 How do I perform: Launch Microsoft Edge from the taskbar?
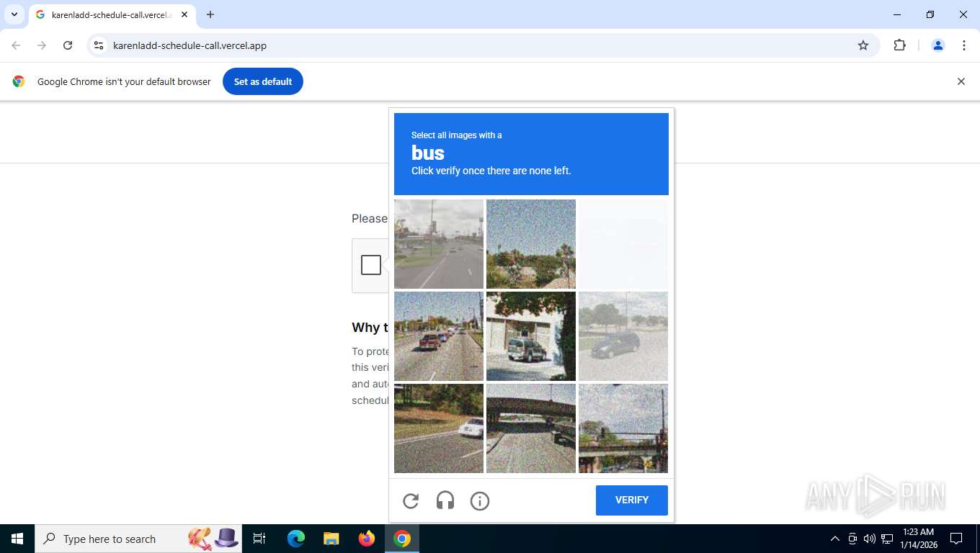[296, 539]
